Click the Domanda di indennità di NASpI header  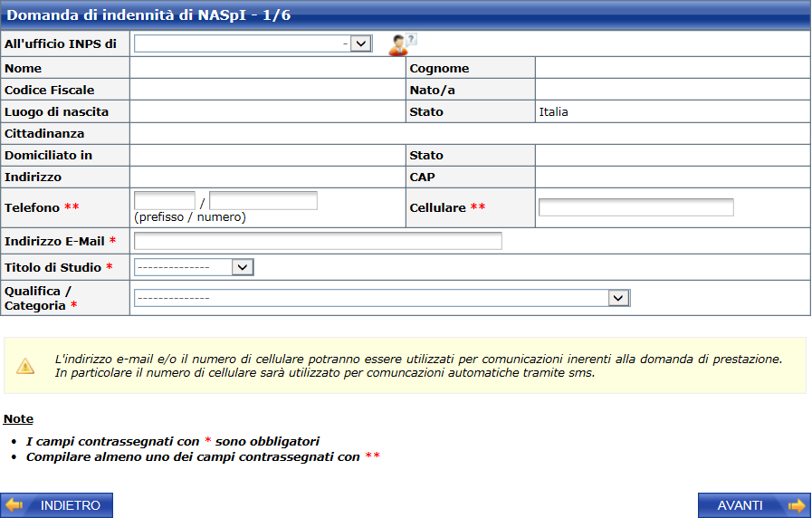[149, 15]
